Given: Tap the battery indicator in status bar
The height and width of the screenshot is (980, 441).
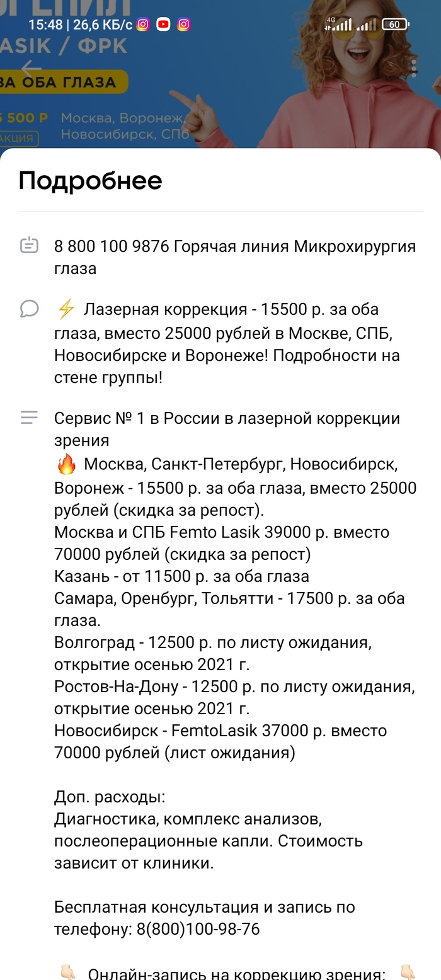Looking at the screenshot, I should pos(395,25).
